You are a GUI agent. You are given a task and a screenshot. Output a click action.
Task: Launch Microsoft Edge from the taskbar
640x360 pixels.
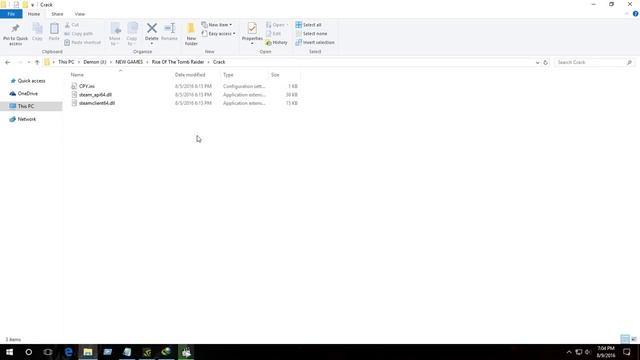point(68,352)
